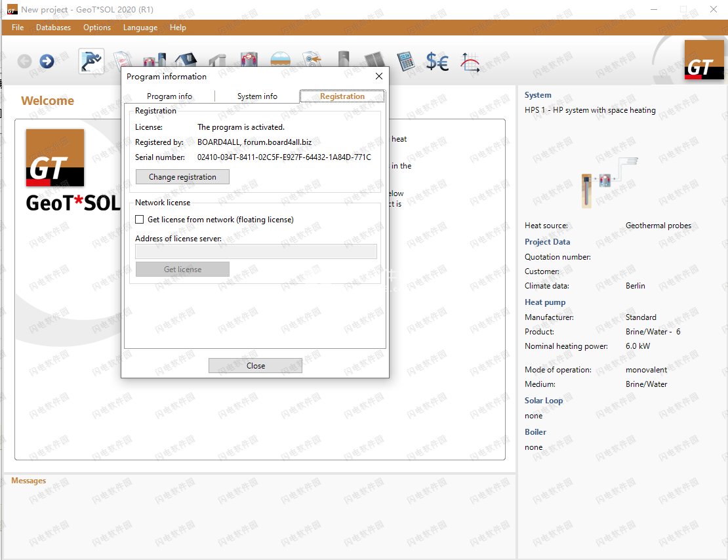Click the disabled Get license button
The image size is (728, 560).
(182, 270)
